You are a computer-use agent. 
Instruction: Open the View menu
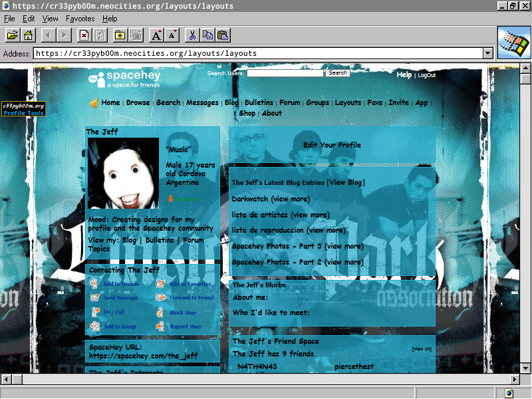click(51, 19)
